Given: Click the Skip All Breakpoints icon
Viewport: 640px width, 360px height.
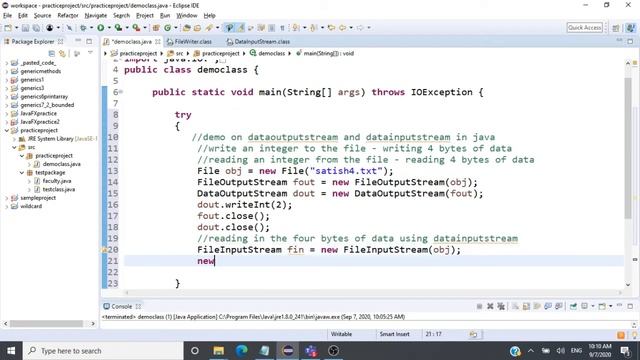Looking at the screenshot, I should pos(69,28).
